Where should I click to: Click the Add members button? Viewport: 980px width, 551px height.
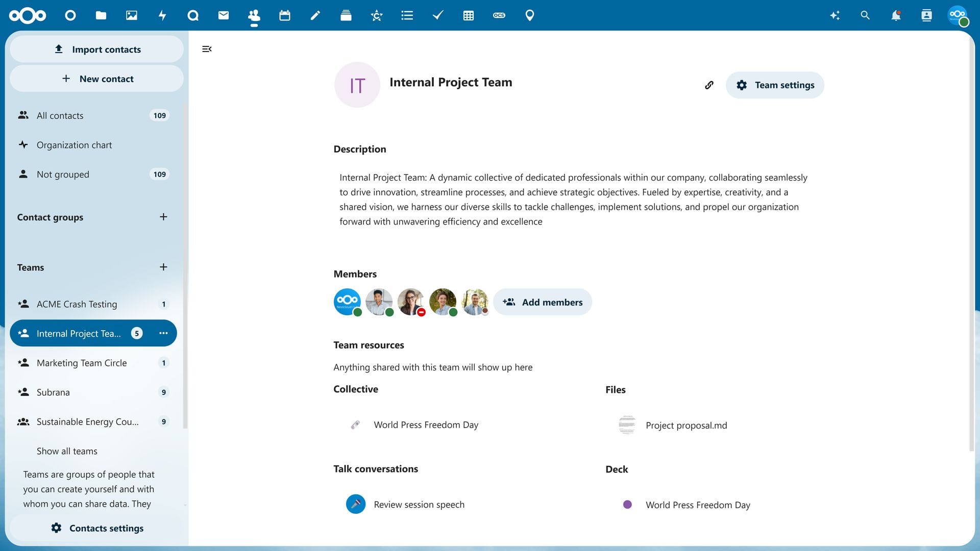coord(543,302)
